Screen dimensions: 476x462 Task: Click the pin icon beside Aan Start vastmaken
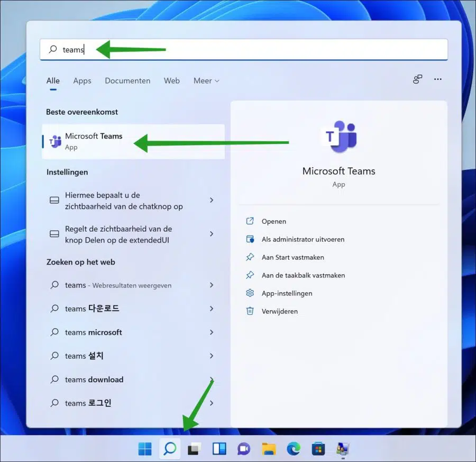pos(250,257)
